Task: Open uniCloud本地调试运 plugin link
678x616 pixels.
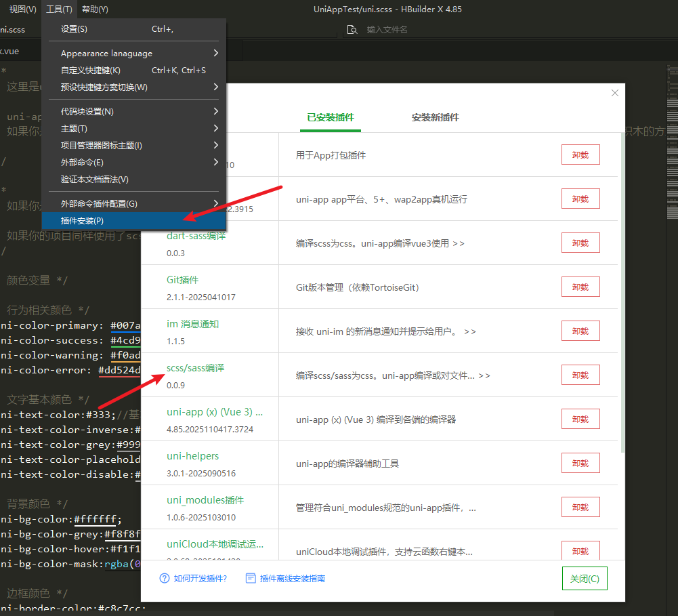Action: (x=215, y=544)
